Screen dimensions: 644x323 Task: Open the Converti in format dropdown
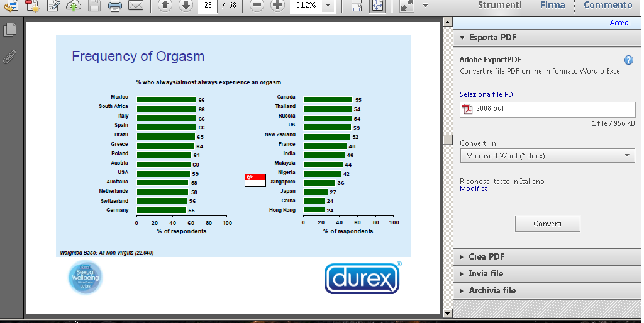pyautogui.click(x=547, y=155)
